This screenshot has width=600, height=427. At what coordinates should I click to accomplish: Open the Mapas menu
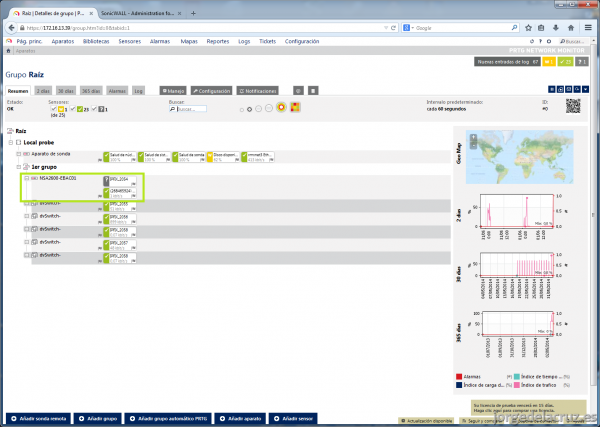click(x=189, y=41)
